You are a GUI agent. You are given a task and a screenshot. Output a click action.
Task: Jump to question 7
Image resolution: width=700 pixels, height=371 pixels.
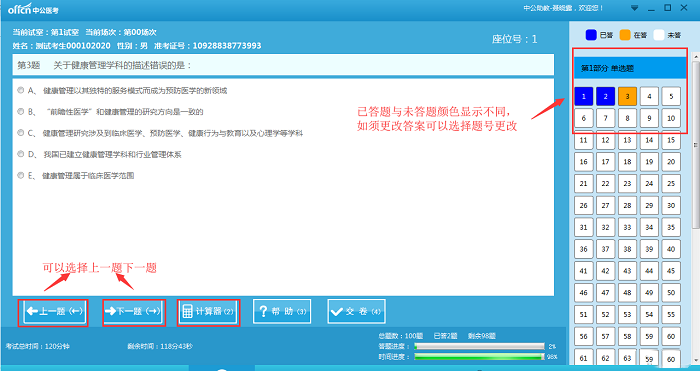605,118
